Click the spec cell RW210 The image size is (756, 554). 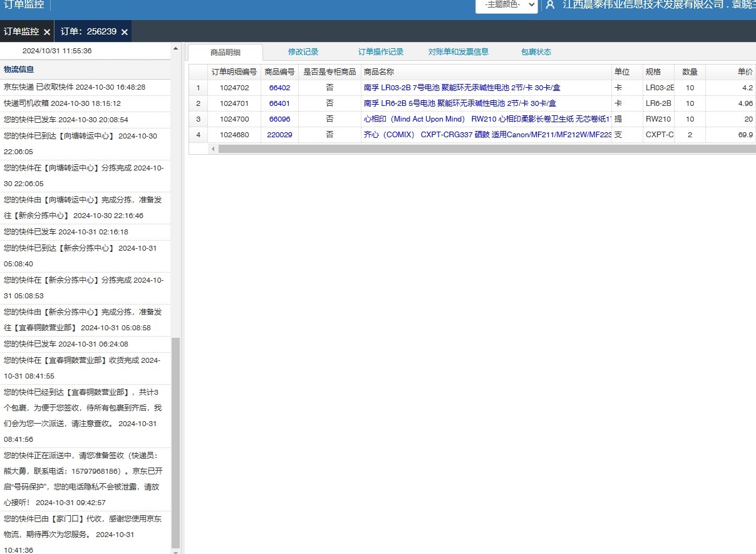(x=658, y=119)
